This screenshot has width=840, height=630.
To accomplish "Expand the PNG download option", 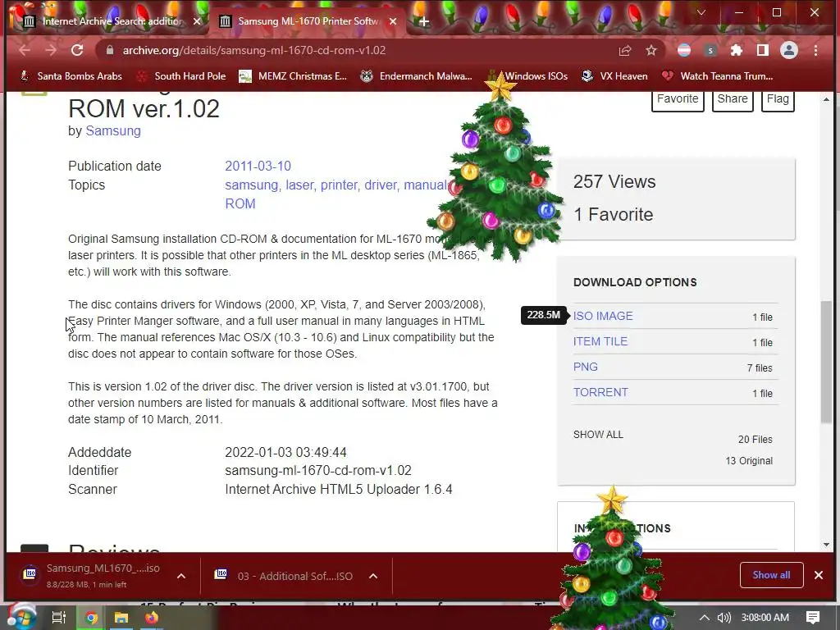I will [x=585, y=367].
